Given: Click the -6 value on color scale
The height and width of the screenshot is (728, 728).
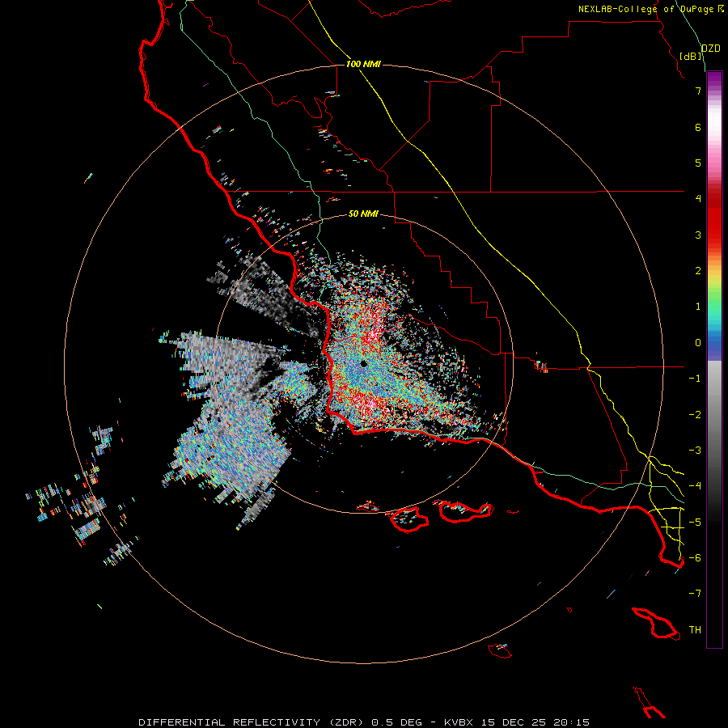Looking at the screenshot, I should (695, 558).
